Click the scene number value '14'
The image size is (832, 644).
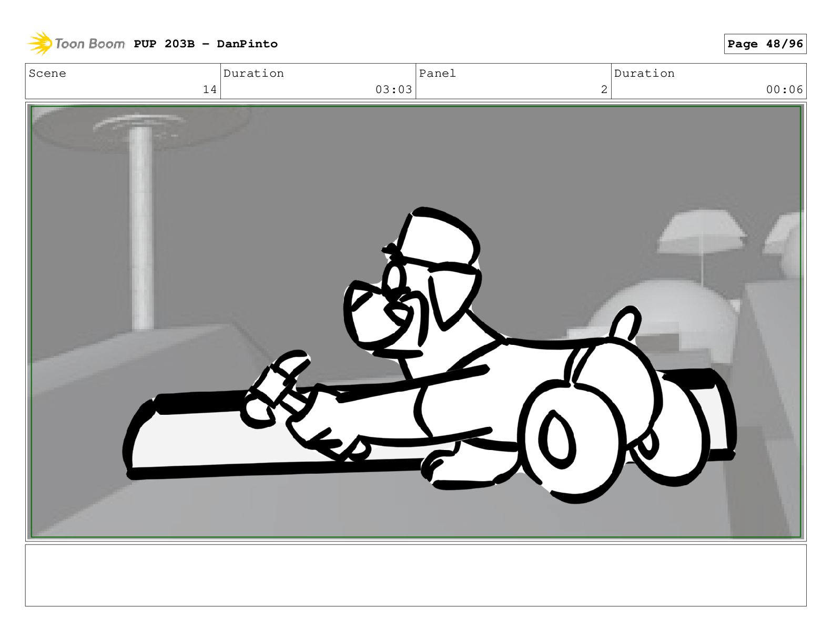tap(210, 90)
